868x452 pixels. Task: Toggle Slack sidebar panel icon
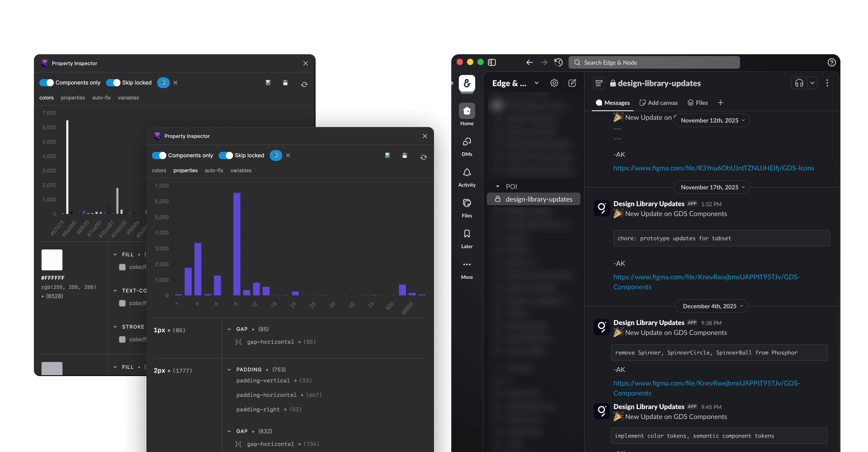coord(492,62)
